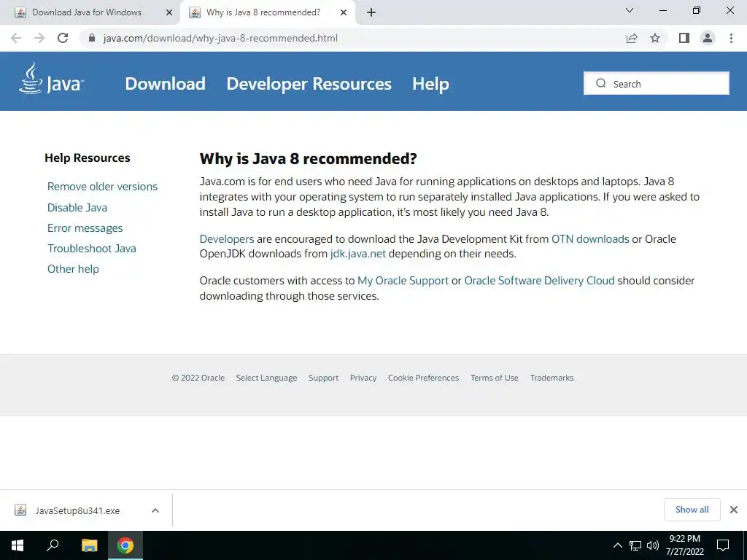View site lock information icon

92,38
